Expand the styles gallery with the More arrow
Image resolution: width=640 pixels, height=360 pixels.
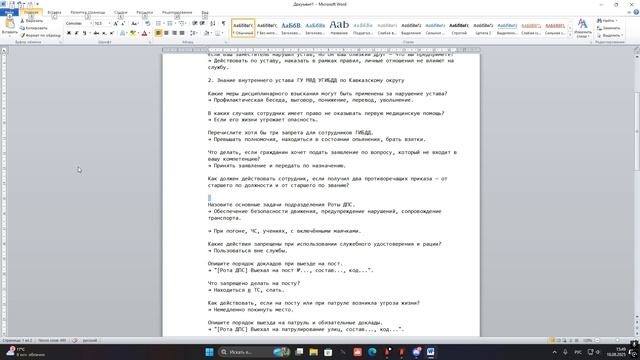tap(571, 36)
